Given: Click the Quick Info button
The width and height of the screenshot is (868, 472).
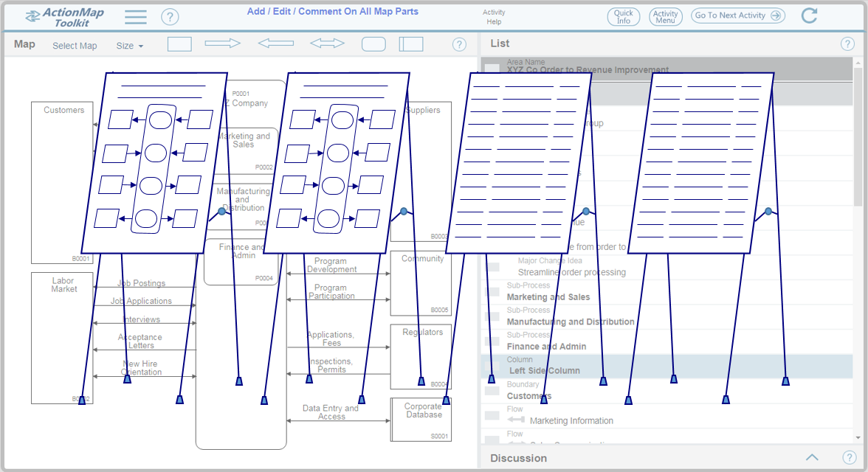Looking at the screenshot, I should point(623,17).
